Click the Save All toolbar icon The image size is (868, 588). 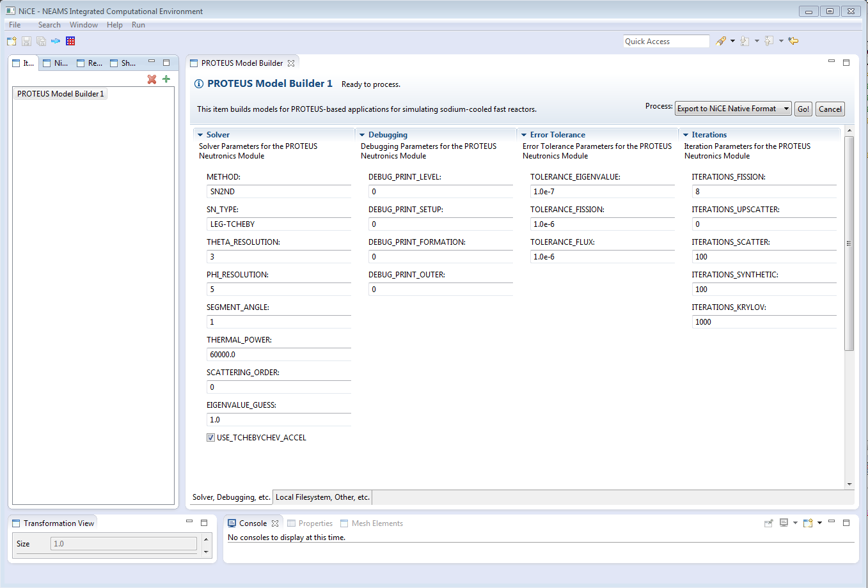click(x=41, y=41)
